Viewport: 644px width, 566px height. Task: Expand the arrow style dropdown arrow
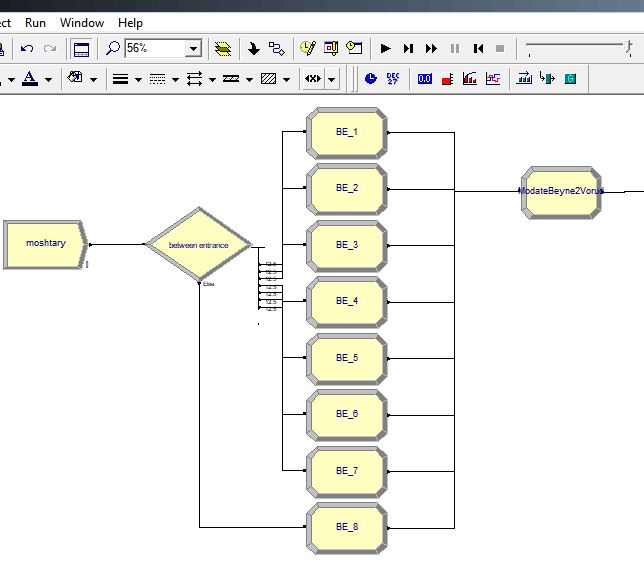212,79
